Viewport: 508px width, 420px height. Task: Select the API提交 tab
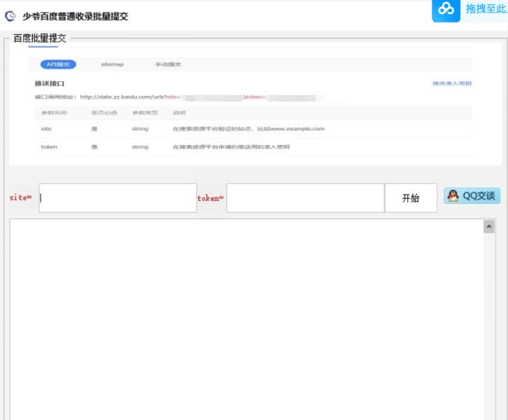tap(58, 64)
